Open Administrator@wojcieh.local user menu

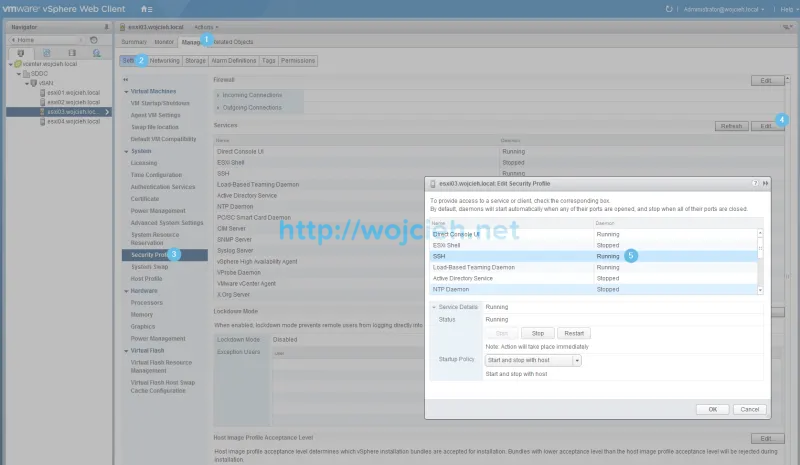point(723,9)
